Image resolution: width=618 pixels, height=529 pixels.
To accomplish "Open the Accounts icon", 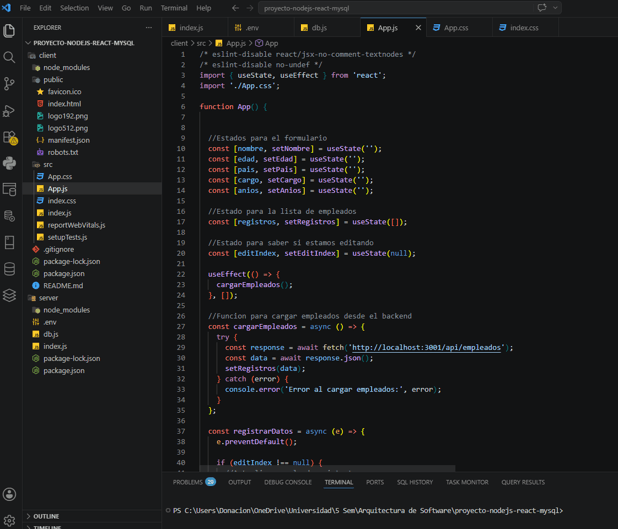I will point(9,494).
